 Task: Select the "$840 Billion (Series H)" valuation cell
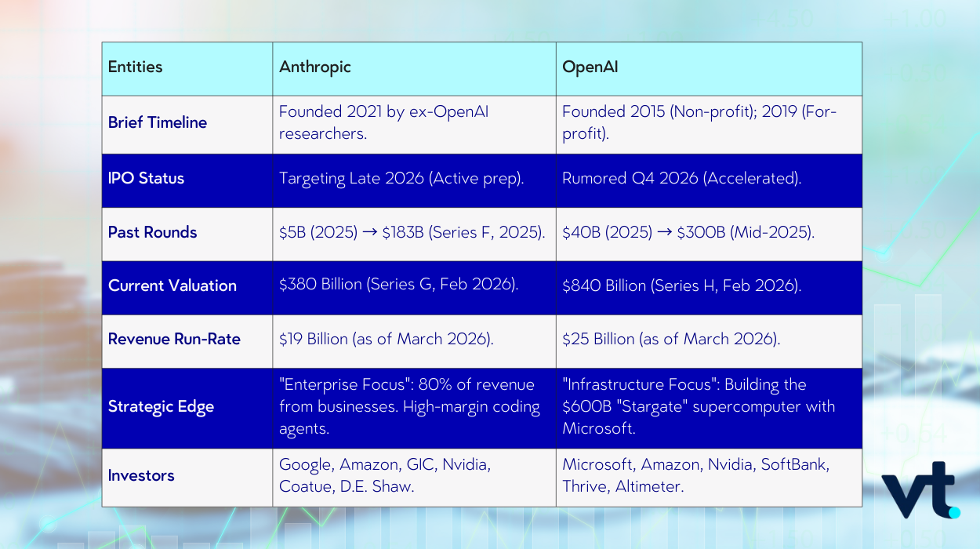click(x=681, y=285)
